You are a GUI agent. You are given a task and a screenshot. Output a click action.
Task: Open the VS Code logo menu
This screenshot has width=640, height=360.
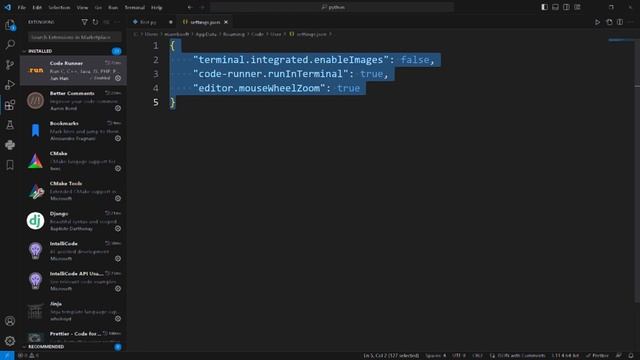point(7,7)
